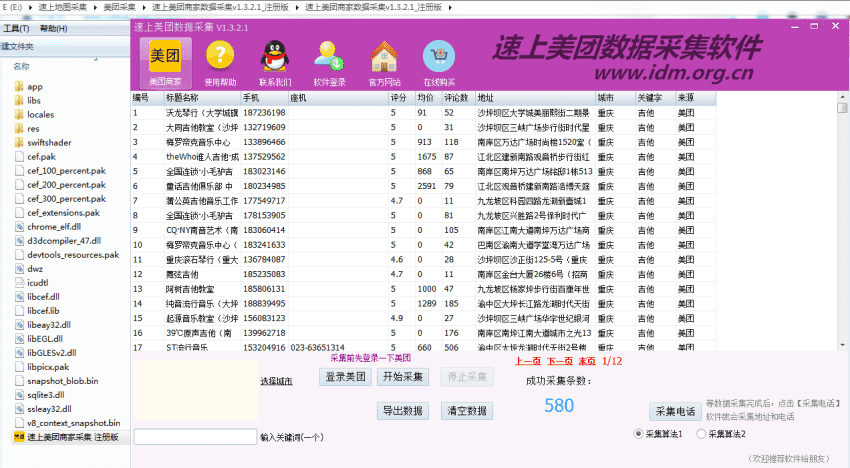
Task: Select devtools_resources.pak file name
Action: (x=73, y=255)
